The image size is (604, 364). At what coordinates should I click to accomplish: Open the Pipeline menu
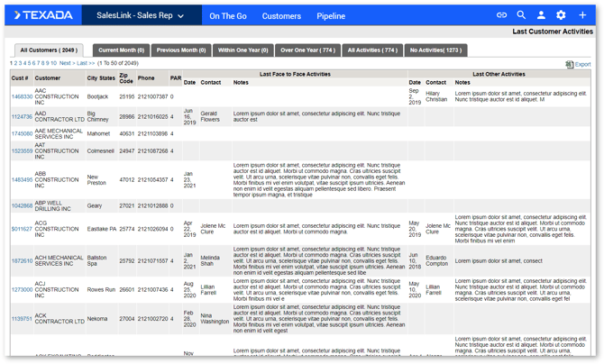coord(331,16)
